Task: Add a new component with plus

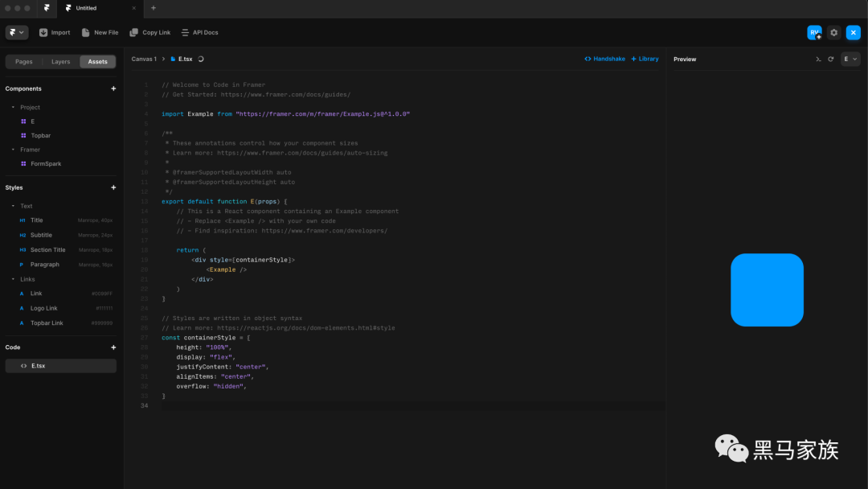Action: coord(113,88)
